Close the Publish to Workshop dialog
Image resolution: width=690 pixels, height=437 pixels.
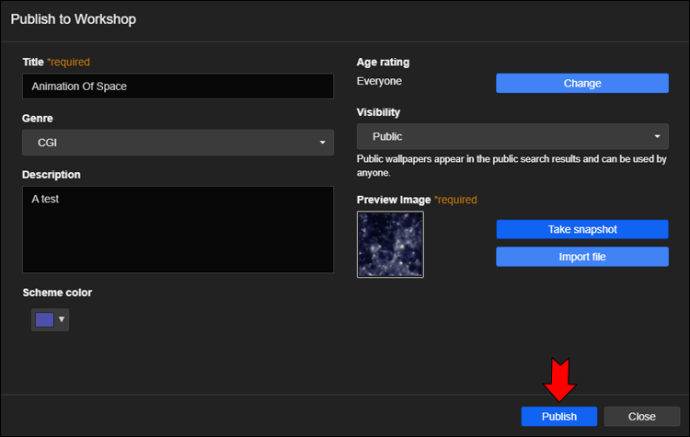tap(642, 416)
